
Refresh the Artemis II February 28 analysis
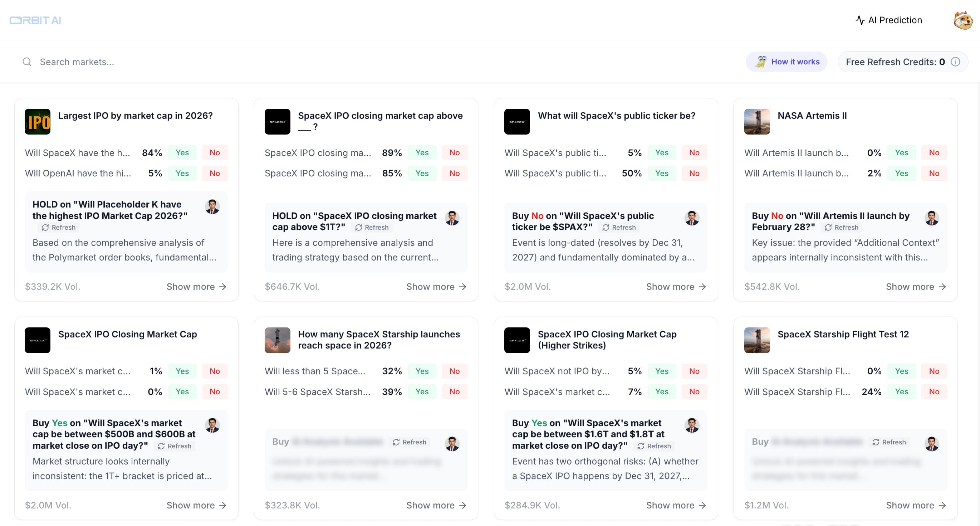842,228
